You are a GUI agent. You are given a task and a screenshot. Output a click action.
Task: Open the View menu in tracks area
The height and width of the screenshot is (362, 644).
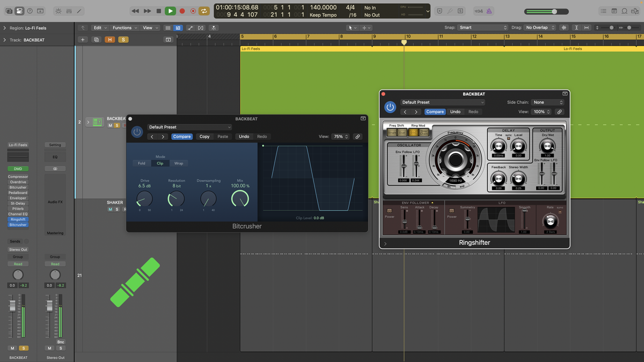pyautogui.click(x=149, y=28)
